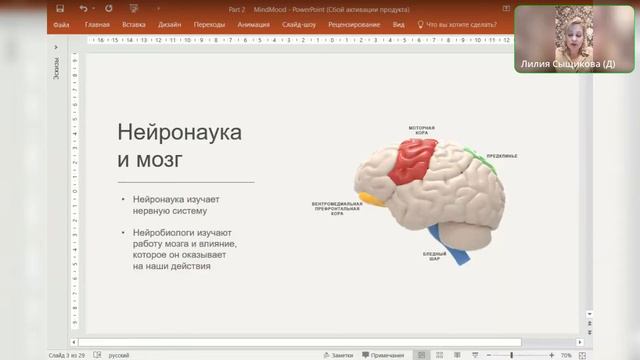The width and height of the screenshot is (640, 360).
Task: Start slideshow from beginning icon
Action: 133,9
